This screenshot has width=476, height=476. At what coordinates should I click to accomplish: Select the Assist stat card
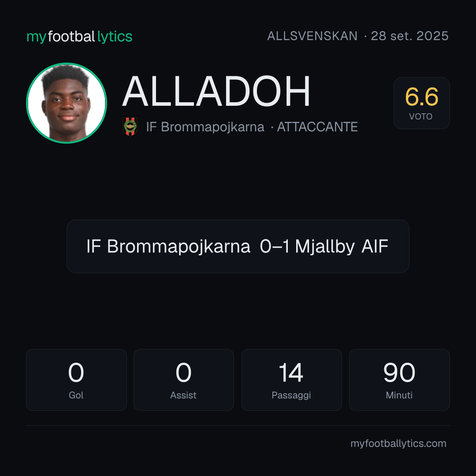tap(184, 380)
